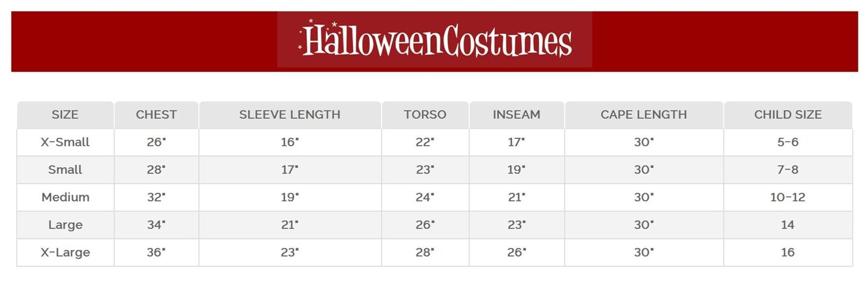Click the CAPE LENGTH column header

[644, 114]
